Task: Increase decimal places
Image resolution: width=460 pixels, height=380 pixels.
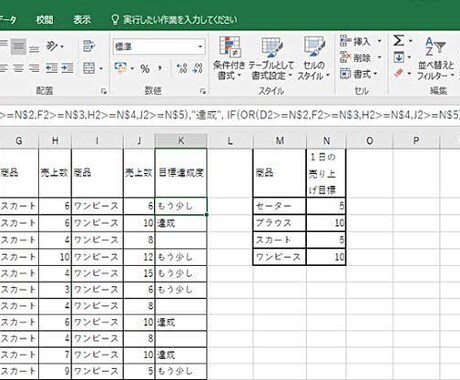Action: coord(182,68)
